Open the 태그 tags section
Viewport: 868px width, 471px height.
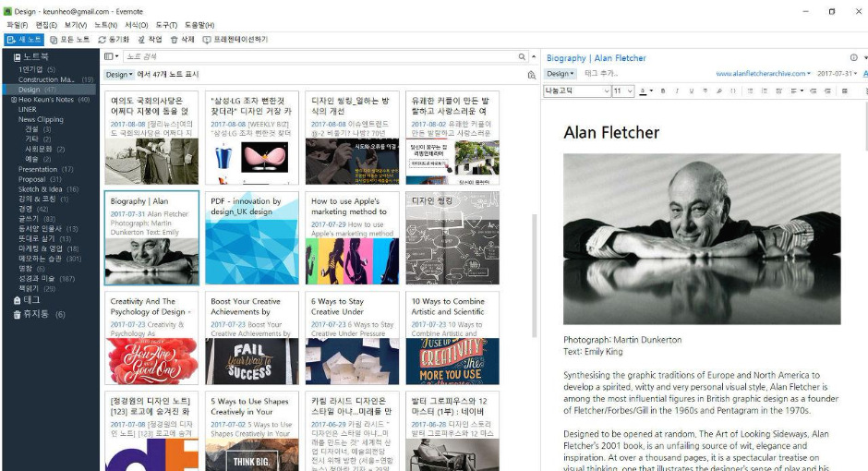(x=27, y=300)
